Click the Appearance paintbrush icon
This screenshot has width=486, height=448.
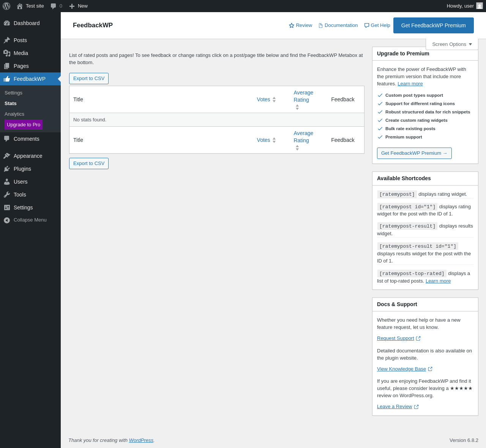[7, 156]
